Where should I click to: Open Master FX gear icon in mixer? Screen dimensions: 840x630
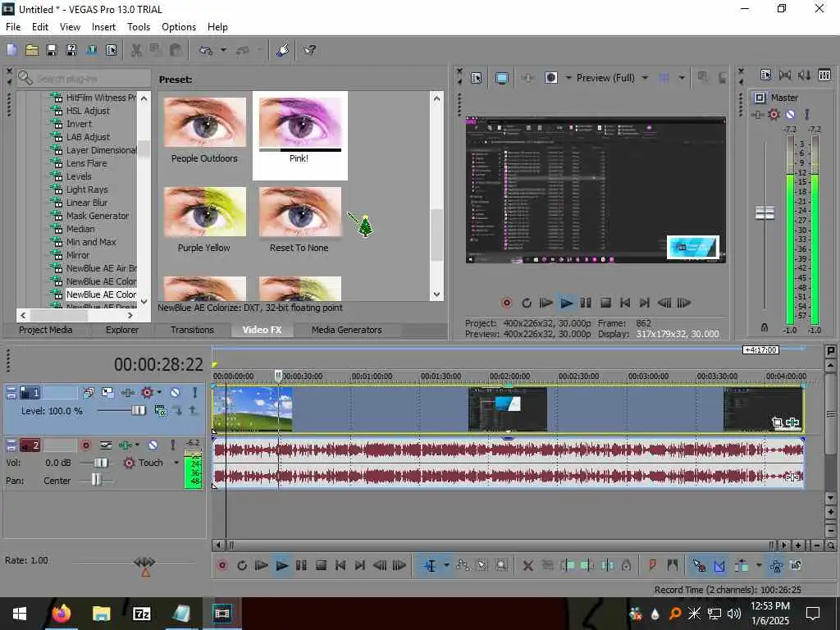[x=774, y=114]
